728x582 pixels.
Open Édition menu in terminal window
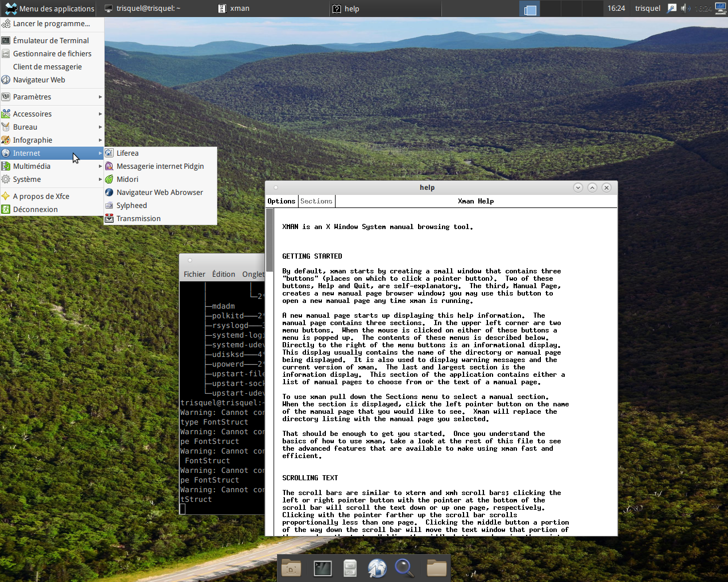224,274
